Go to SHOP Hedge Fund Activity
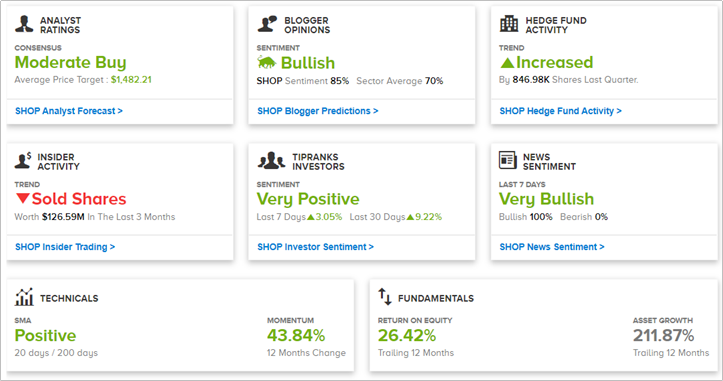The image size is (723, 381). coord(560,111)
